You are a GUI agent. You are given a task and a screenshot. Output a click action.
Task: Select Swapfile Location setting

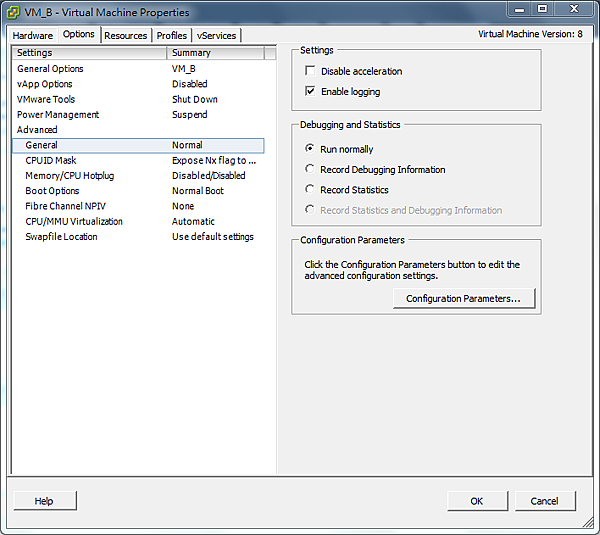click(62, 237)
